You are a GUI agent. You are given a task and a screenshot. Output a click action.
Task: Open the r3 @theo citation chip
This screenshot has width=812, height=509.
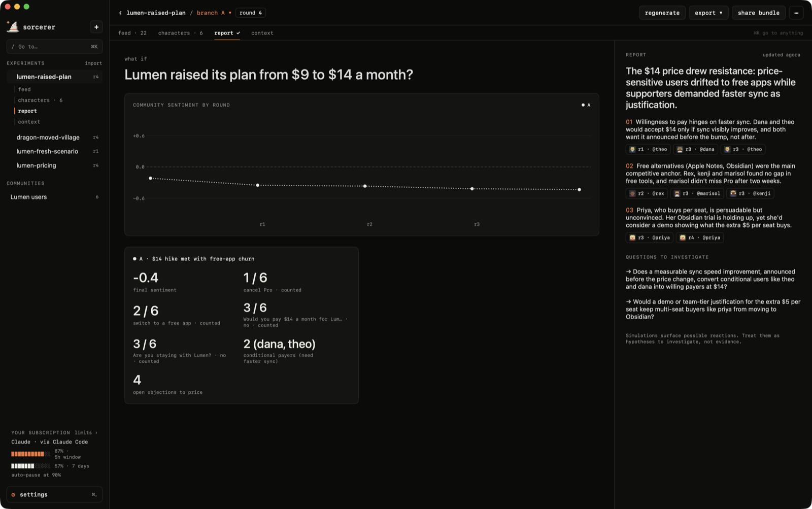coord(743,149)
